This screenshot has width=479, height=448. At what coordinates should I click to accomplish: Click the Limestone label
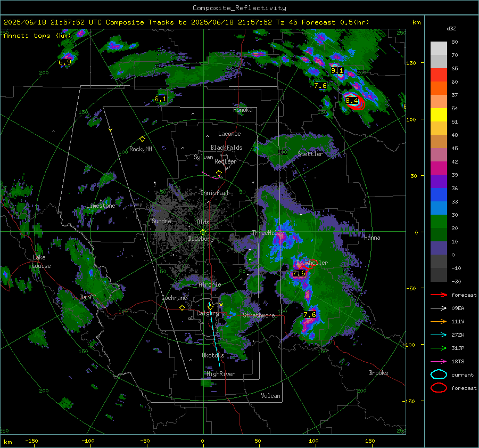(101, 206)
